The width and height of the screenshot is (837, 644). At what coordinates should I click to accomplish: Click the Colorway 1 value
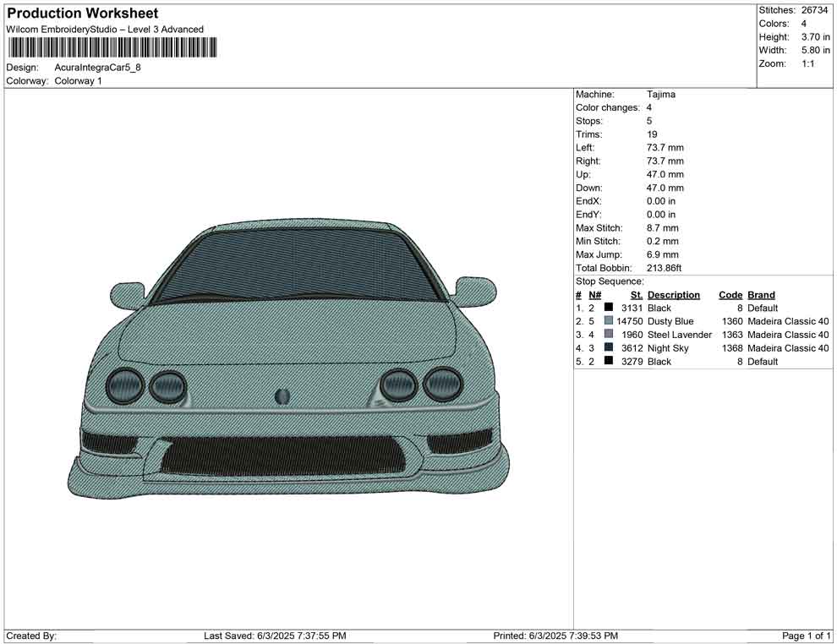(79, 81)
